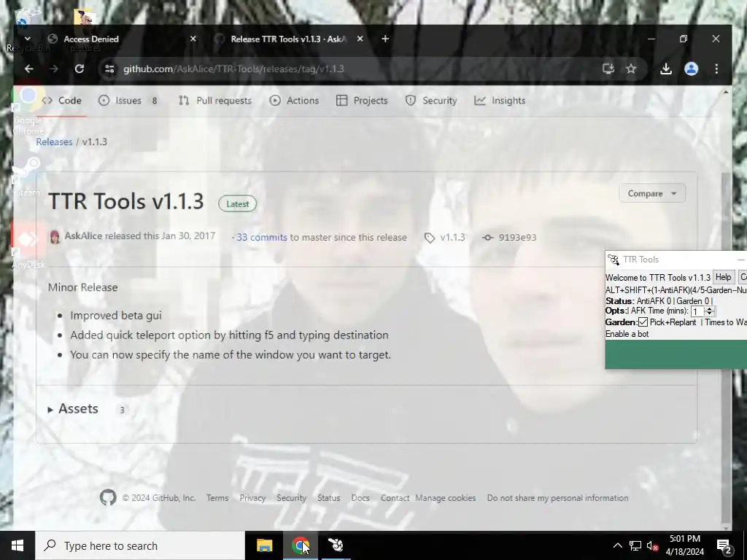Screen dimensions: 747x560
Task: Open Steam desktop icon
Action: click(28, 176)
